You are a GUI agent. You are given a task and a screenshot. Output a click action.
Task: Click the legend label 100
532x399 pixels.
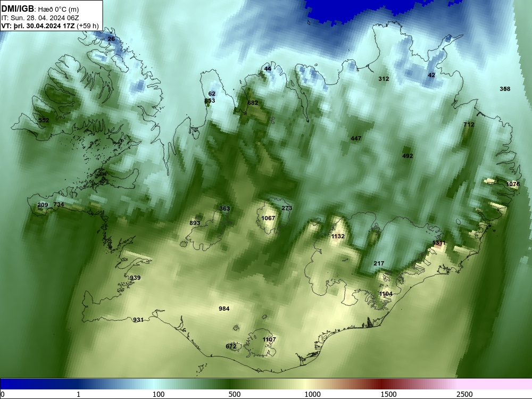(159, 394)
